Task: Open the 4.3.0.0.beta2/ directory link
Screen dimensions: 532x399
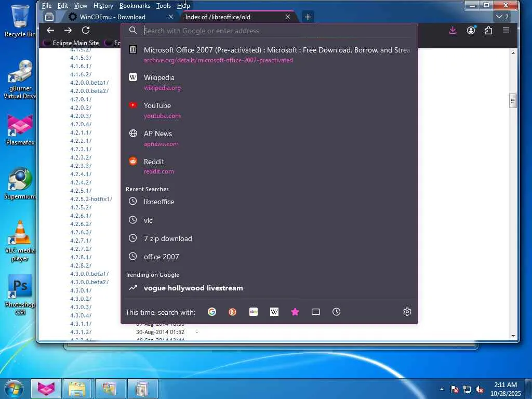Action: [89, 282]
